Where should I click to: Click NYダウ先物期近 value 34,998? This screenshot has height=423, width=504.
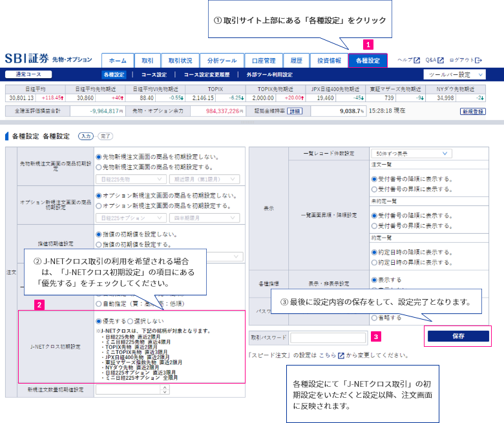click(x=445, y=98)
